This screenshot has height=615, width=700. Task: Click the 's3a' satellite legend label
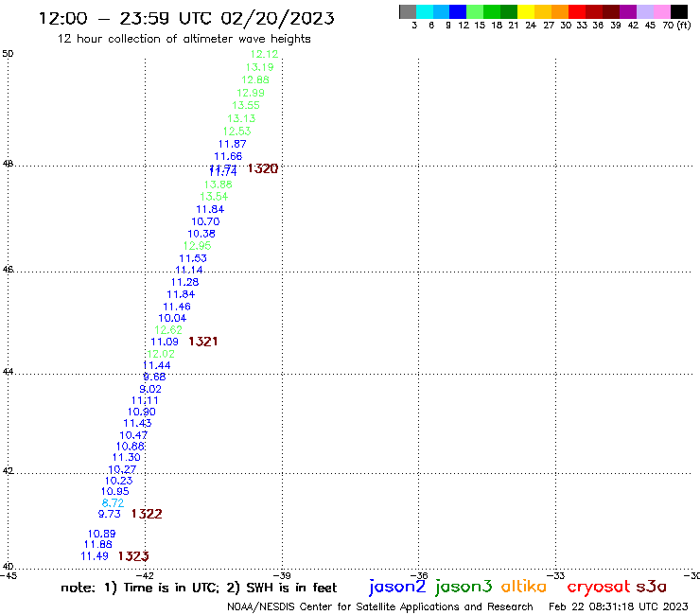click(651, 587)
